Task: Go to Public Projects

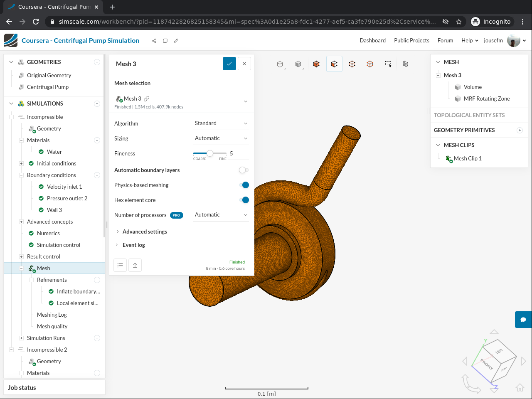Action: pyautogui.click(x=411, y=40)
